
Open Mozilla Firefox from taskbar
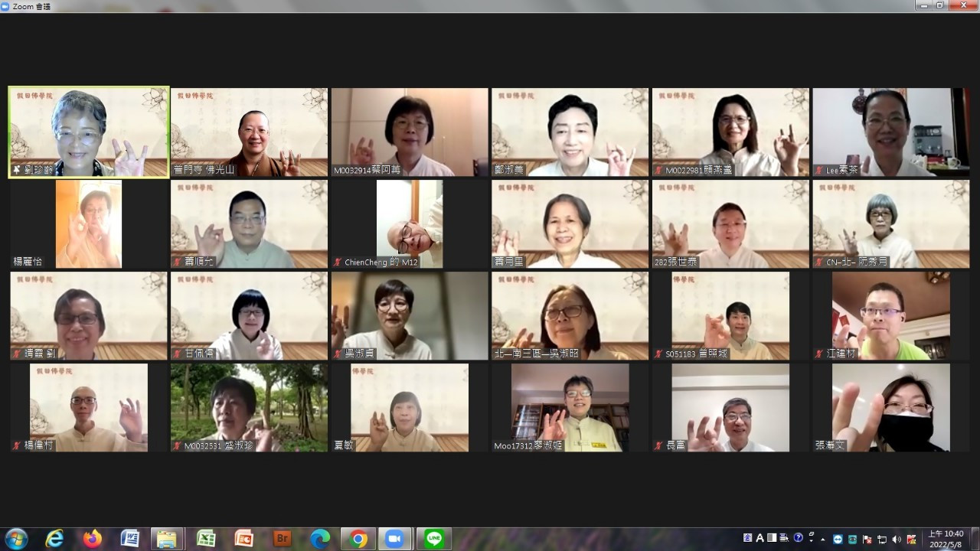coord(93,539)
